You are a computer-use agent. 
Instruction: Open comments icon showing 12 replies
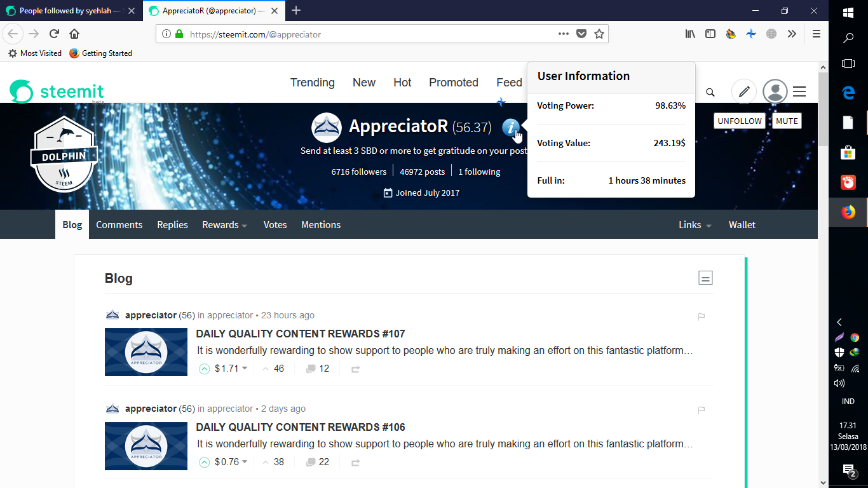click(311, 369)
